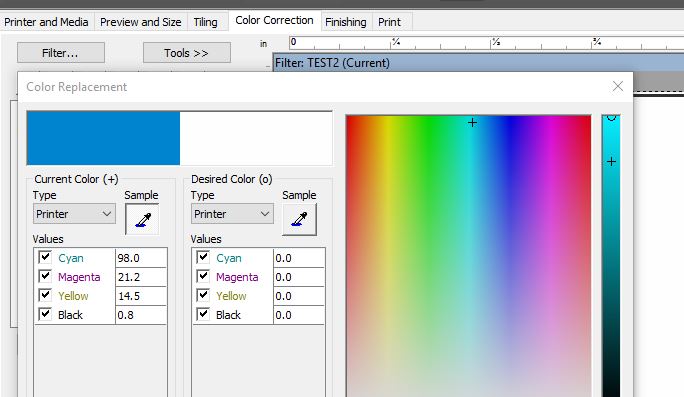The image size is (684, 397).
Task: Pick a color in the rainbow hue field
Action: pyautogui.click(x=469, y=256)
